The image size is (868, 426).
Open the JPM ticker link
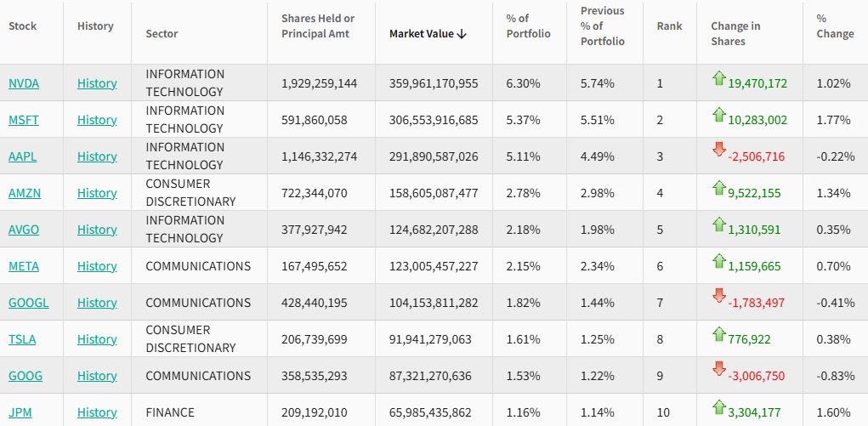pyautogui.click(x=21, y=412)
